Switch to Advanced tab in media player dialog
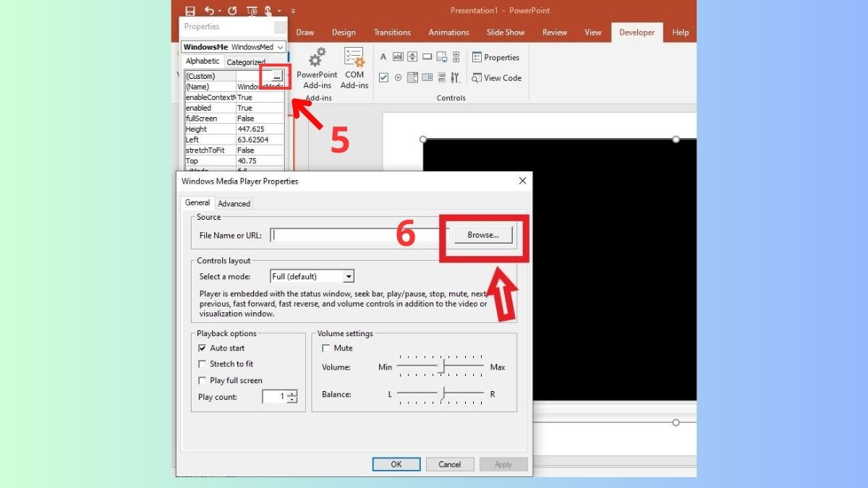The height and width of the screenshot is (488, 868). 234,204
